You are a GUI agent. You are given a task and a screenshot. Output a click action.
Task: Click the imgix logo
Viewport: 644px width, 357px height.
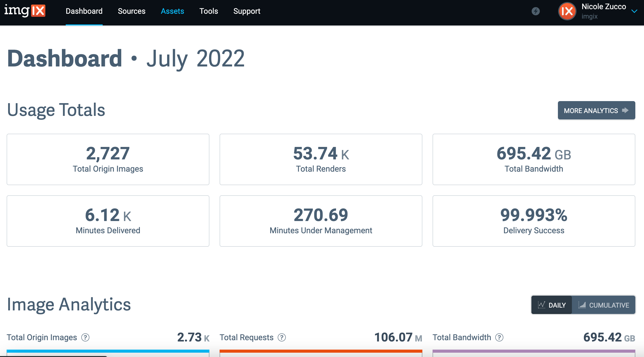[25, 11]
